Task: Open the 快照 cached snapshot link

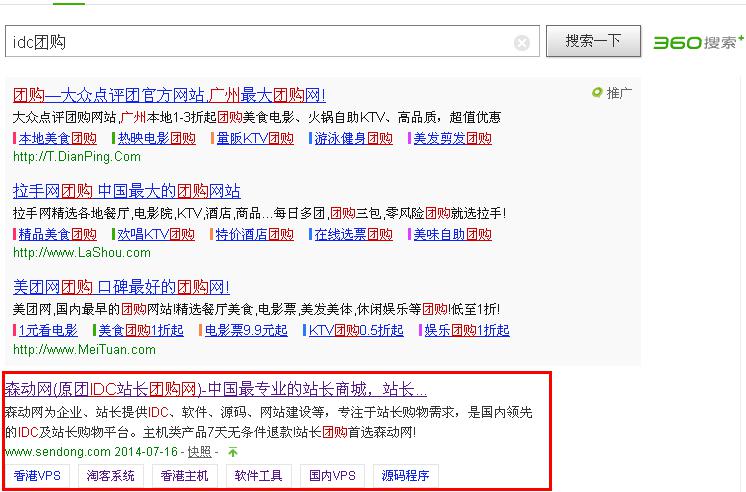Action: 199,452
